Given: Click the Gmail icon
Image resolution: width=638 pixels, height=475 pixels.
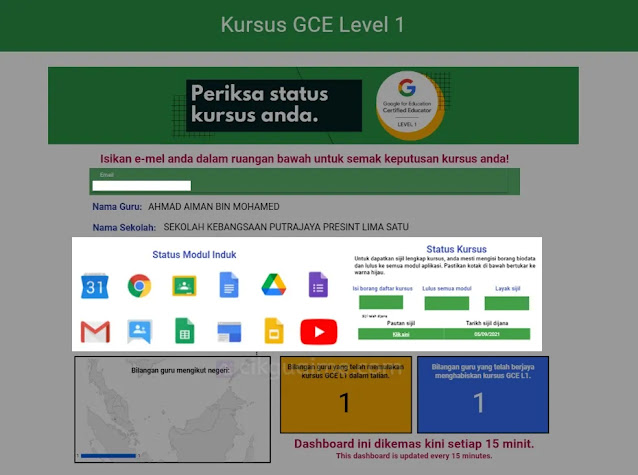Looking at the screenshot, I should click(x=94, y=331).
